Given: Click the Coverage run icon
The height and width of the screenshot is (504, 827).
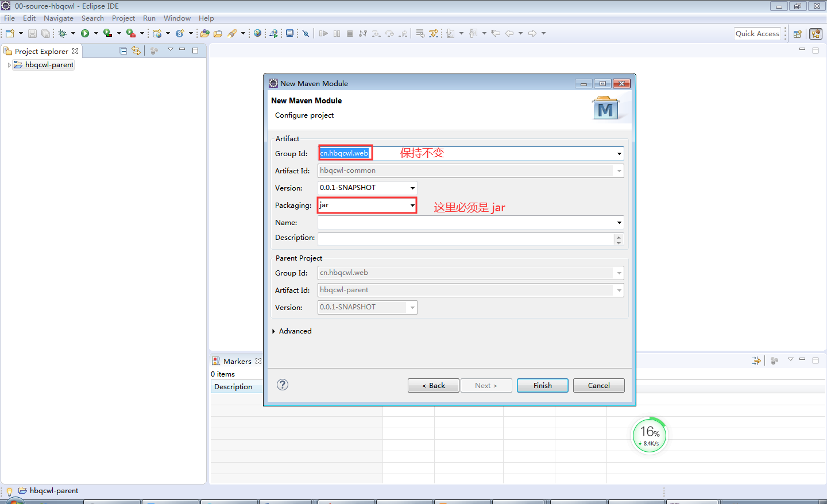Looking at the screenshot, I should point(107,33).
